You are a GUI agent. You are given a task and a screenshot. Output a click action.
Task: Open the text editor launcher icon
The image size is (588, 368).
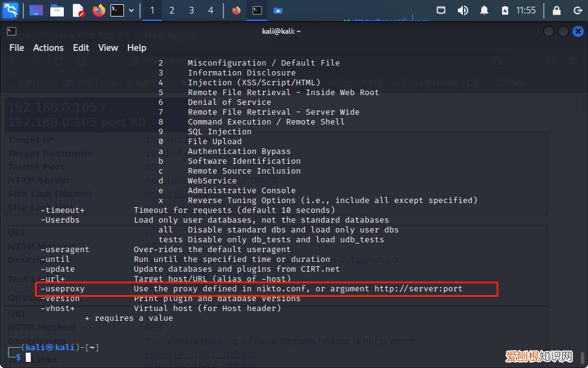(x=78, y=10)
